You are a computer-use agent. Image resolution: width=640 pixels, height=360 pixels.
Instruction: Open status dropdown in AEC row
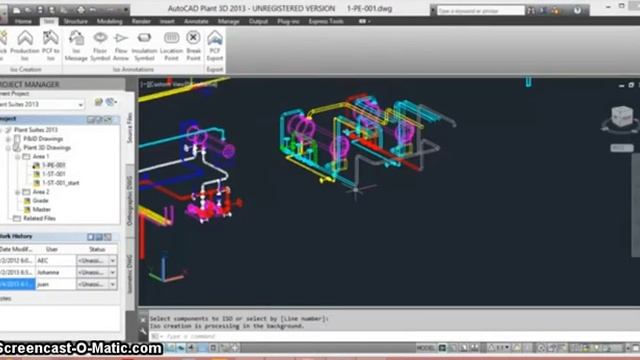click(x=113, y=260)
